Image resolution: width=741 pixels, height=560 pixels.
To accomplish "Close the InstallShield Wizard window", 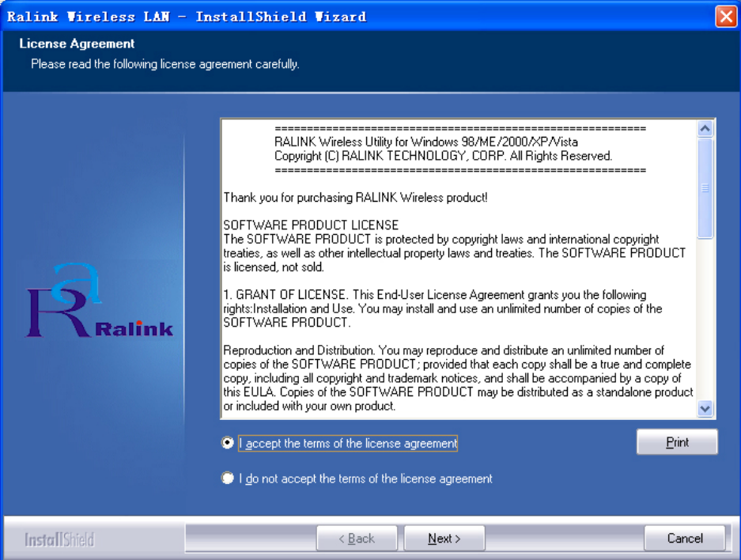I will coord(726,17).
